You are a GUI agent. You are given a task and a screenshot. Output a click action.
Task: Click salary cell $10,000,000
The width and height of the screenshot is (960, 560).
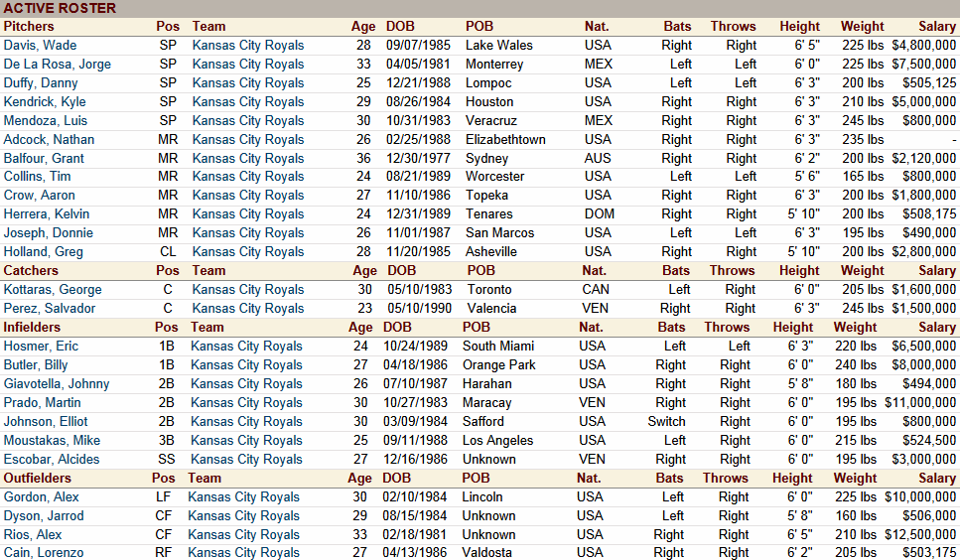tap(920, 497)
